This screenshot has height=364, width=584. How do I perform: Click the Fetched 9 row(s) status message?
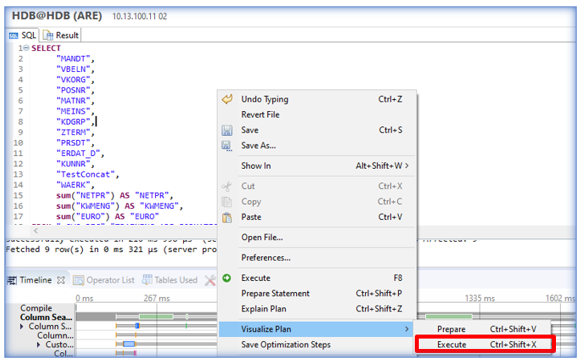[111, 249]
